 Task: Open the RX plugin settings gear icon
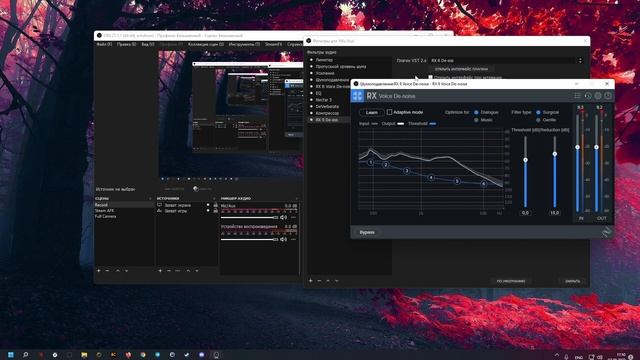click(598, 96)
